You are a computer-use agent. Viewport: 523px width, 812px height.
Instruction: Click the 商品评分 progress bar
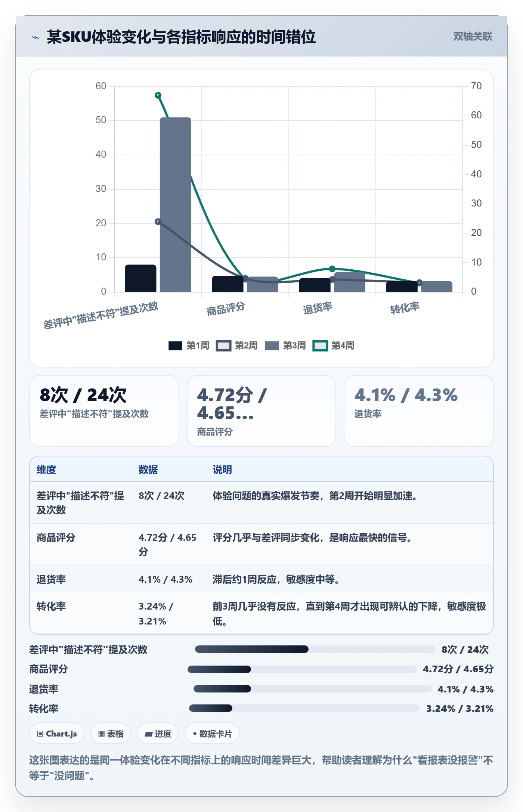click(302, 669)
